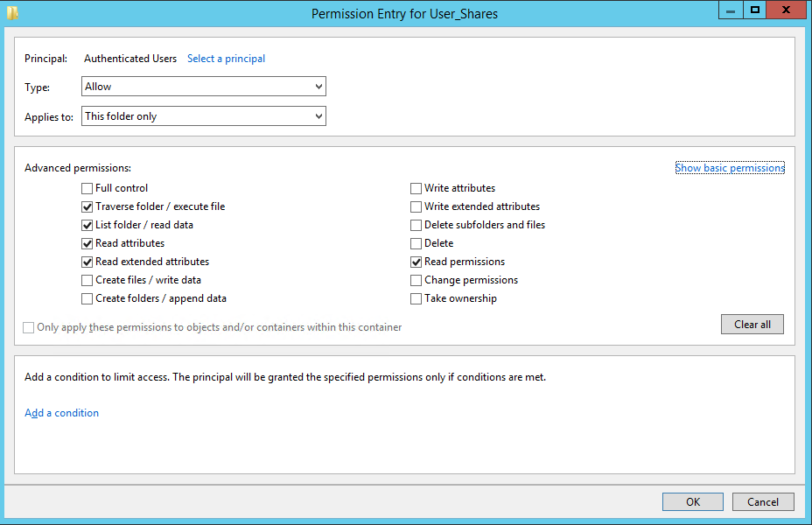Tick Create files / write data
This screenshot has height=525, width=812.
(87, 281)
